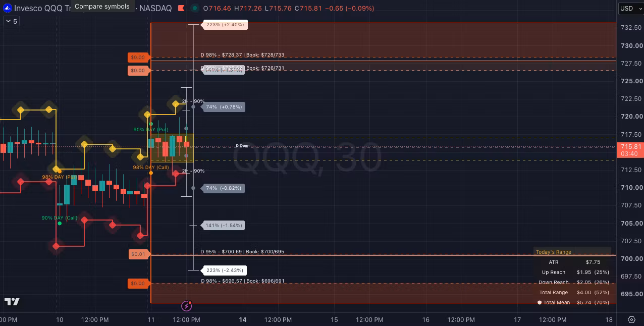The height and width of the screenshot is (326, 644).
Task: Open chart settings via the hexagon gear icon
Action: [631, 319]
